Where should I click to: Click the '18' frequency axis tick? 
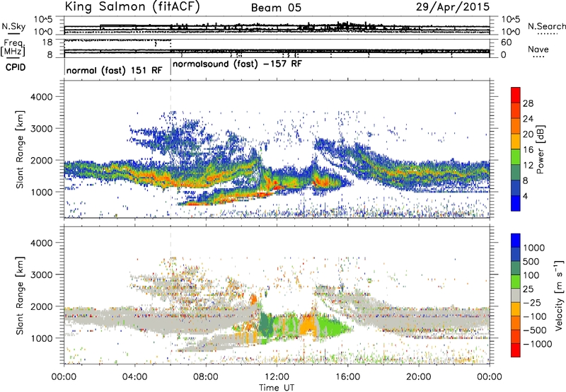pos(47,42)
